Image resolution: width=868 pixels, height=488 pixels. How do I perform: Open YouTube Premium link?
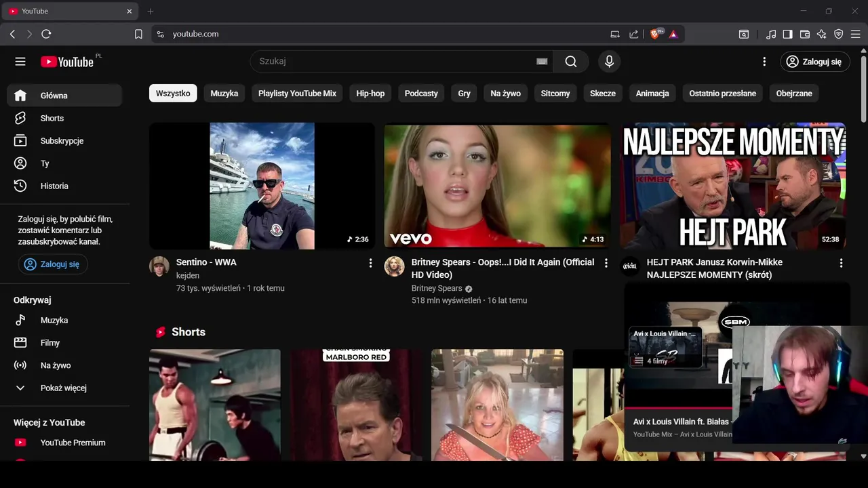(x=64, y=443)
